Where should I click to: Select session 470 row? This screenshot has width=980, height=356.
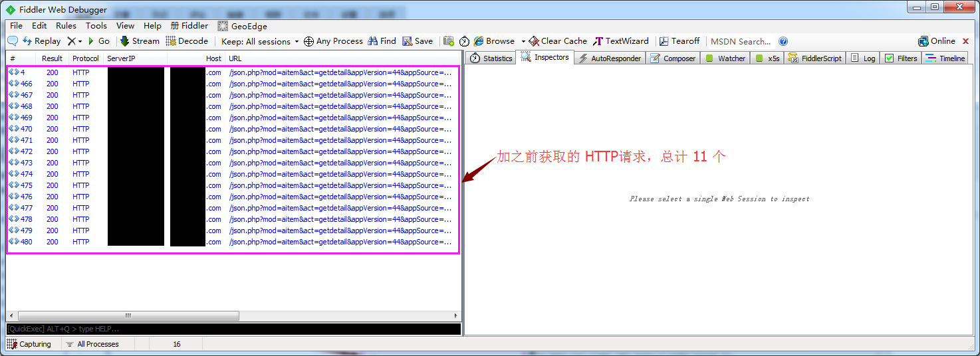tap(233, 129)
